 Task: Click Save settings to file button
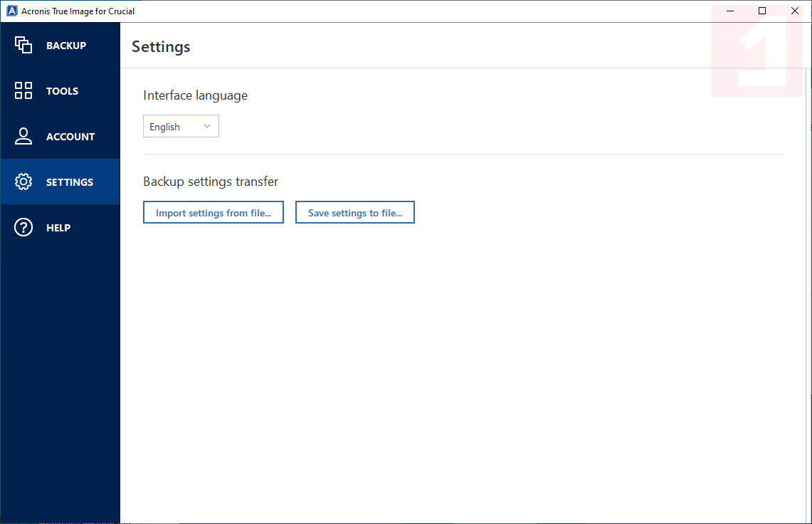[355, 213]
